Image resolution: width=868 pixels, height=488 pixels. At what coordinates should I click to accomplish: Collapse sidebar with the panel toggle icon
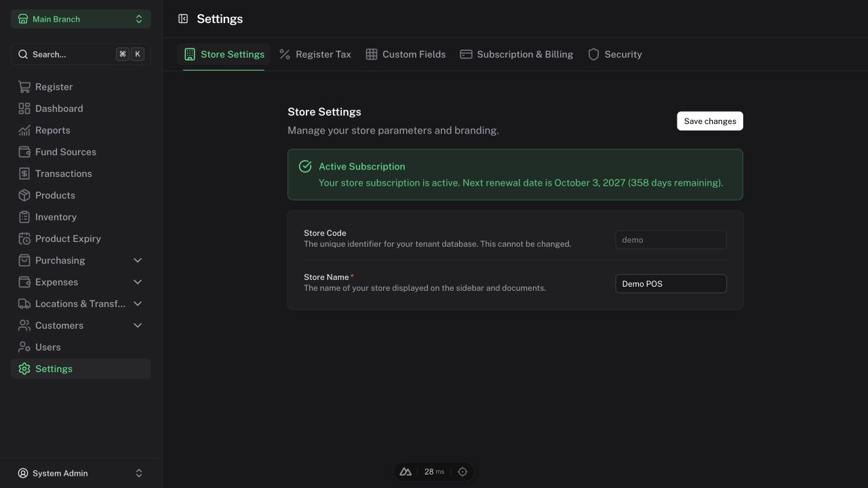click(183, 19)
